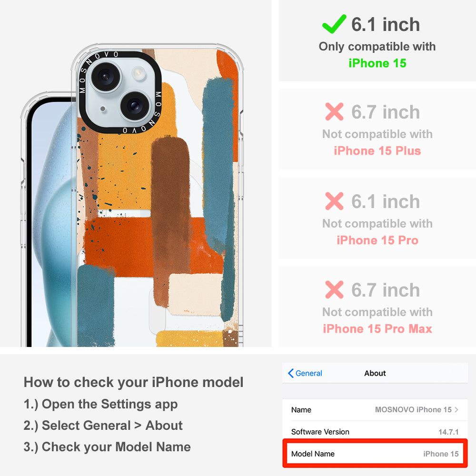The width and height of the screenshot is (476, 476).
Task: Click the teal blue vertical stroke on case
Action: pyautogui.click(x=218, y=164)
